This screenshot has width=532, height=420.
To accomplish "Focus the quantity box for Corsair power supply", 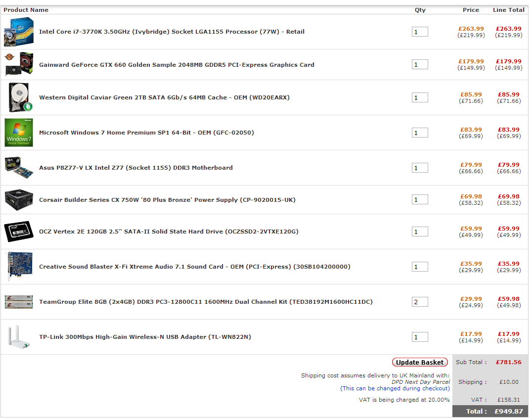I will pyautogui.click(x=420, y=200).
